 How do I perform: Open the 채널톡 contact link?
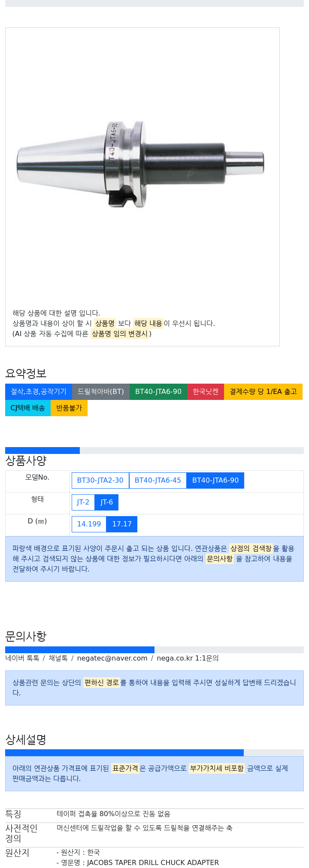point(58,658)
